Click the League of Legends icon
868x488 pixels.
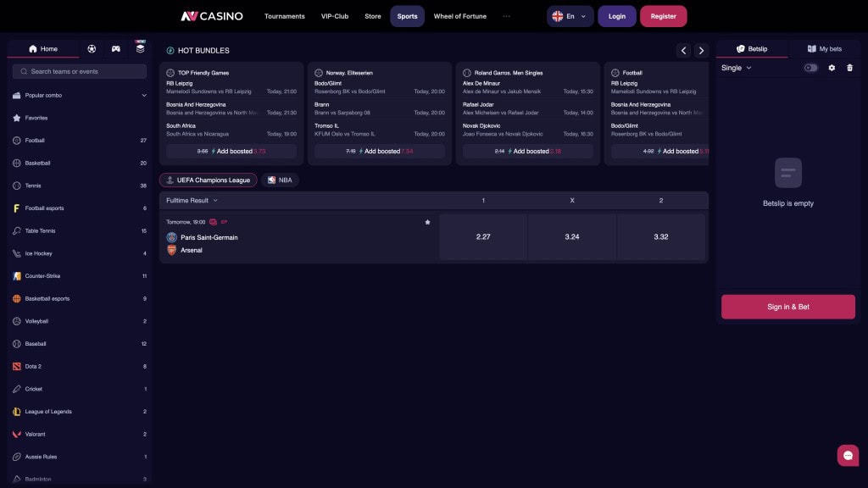tap(17, 412)
